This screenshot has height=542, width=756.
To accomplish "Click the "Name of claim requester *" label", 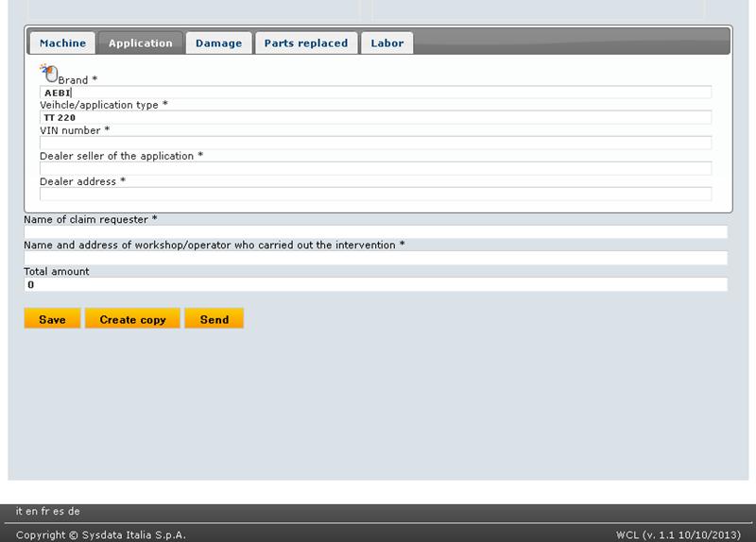I will (x=91, y=220).
